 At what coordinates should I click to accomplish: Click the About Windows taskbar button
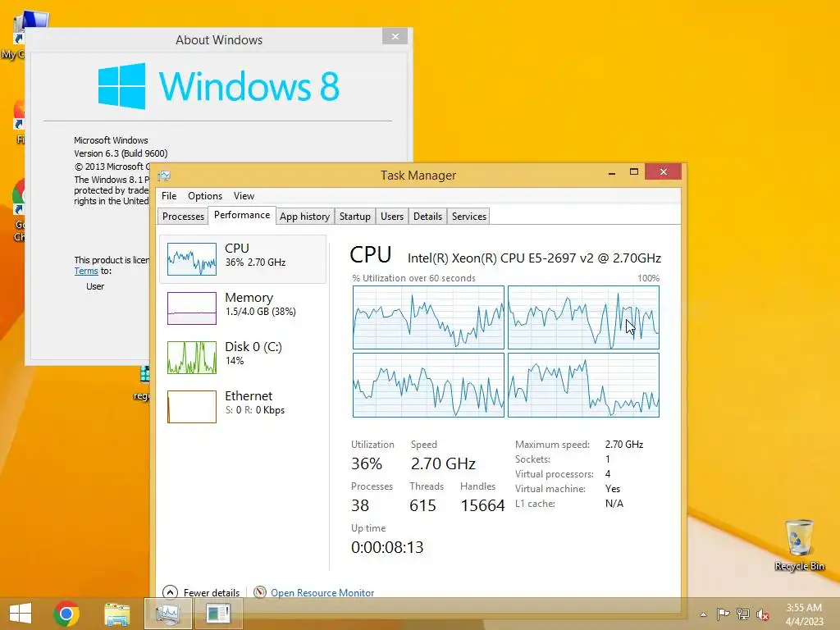pos(218,614)
